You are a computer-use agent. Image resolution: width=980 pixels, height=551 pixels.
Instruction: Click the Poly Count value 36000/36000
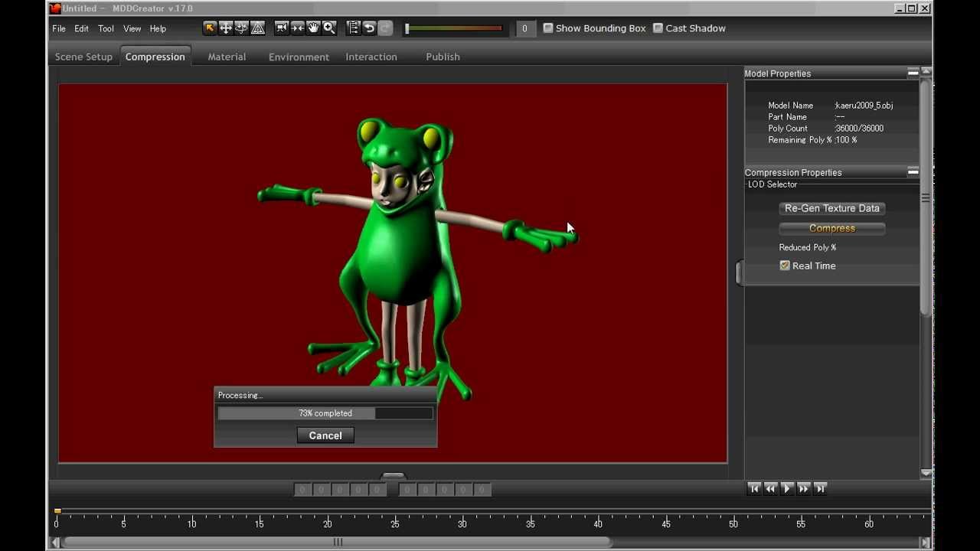pos(860,129)
